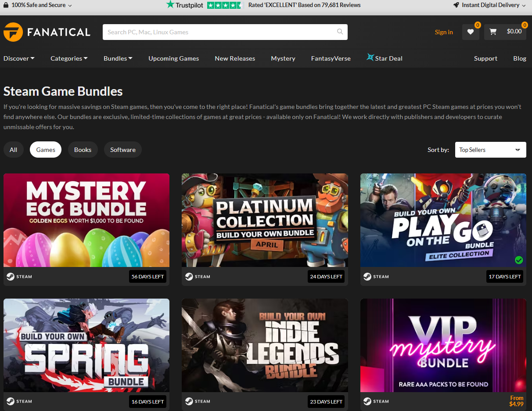Viewport: 532px width, 411px height.
Task: Open the Discover menu dropdown
Action: [19, 58]
